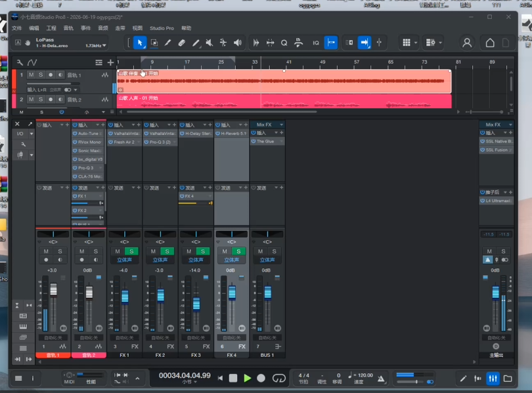Open the browser folder icon

(x=508, y=379)
